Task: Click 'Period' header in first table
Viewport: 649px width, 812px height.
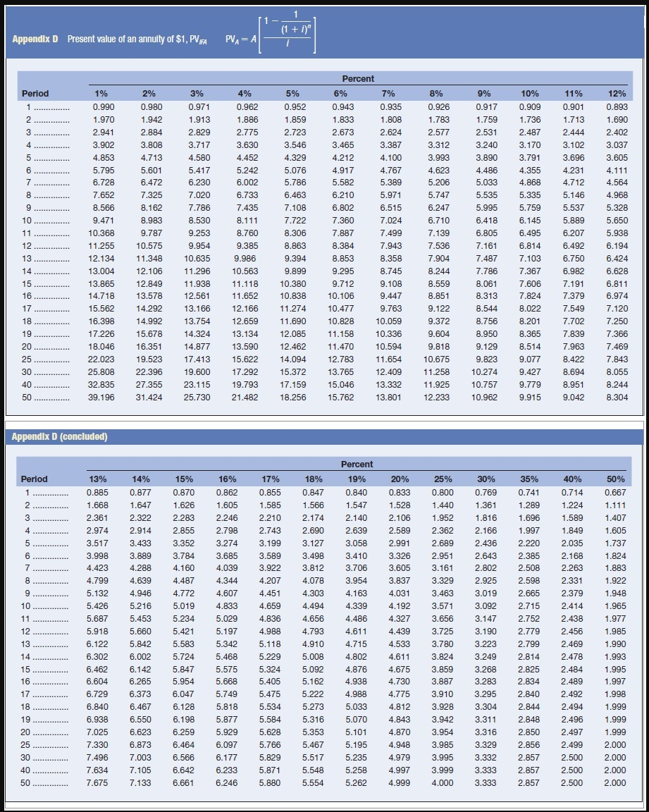Action: (35, 94)
